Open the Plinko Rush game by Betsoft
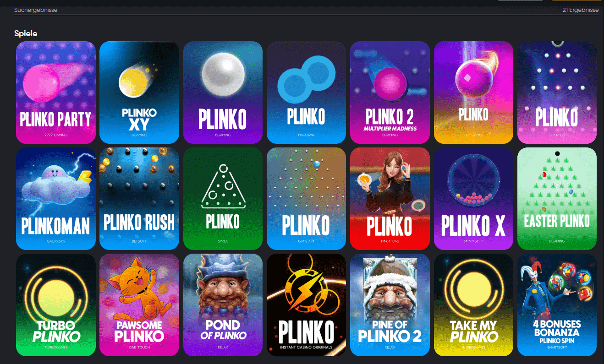 tap(139, 199)
